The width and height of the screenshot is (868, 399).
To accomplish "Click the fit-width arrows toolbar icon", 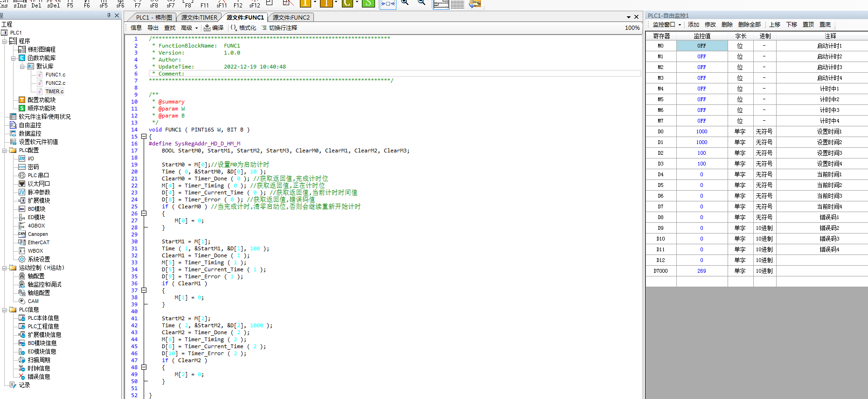I will pyautogui.click(x=388, y=4).
